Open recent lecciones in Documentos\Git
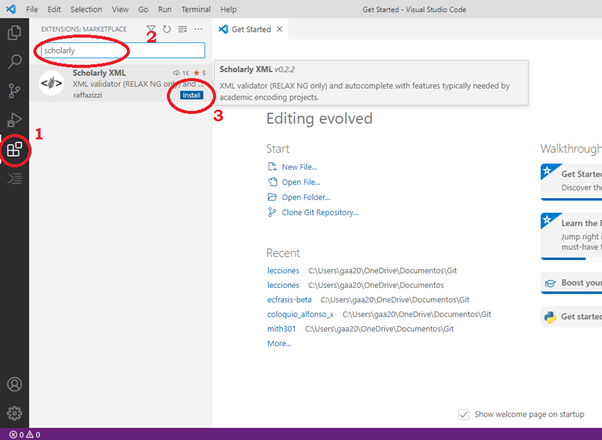 pyautogui.click(x=283, y=271)
